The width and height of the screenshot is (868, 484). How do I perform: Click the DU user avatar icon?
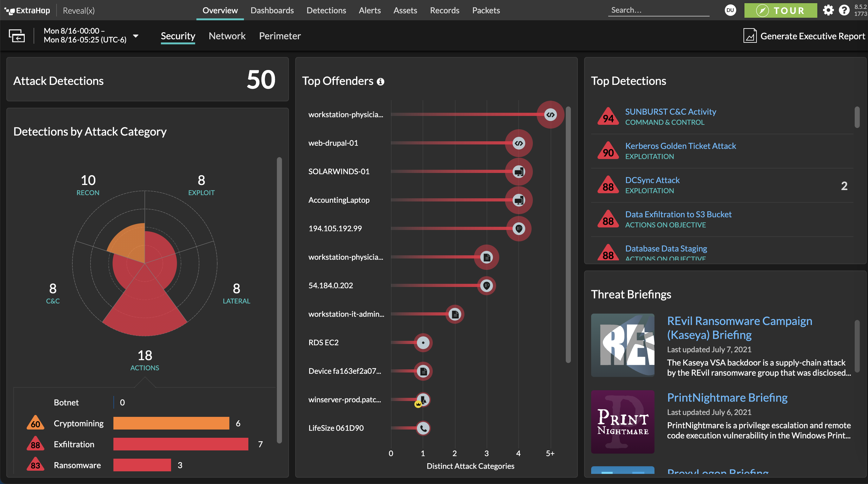[x=730, y=10]
